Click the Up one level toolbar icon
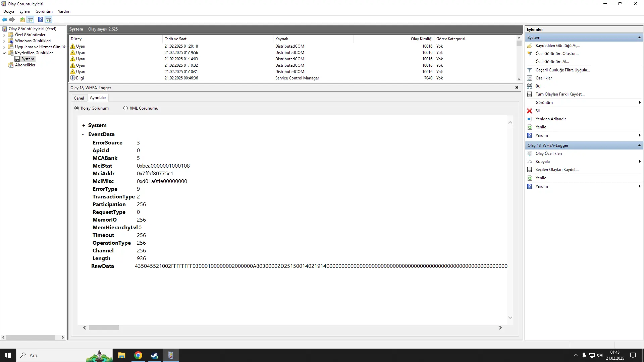Screen dimensions: 644x362 [x=22, y=19]
